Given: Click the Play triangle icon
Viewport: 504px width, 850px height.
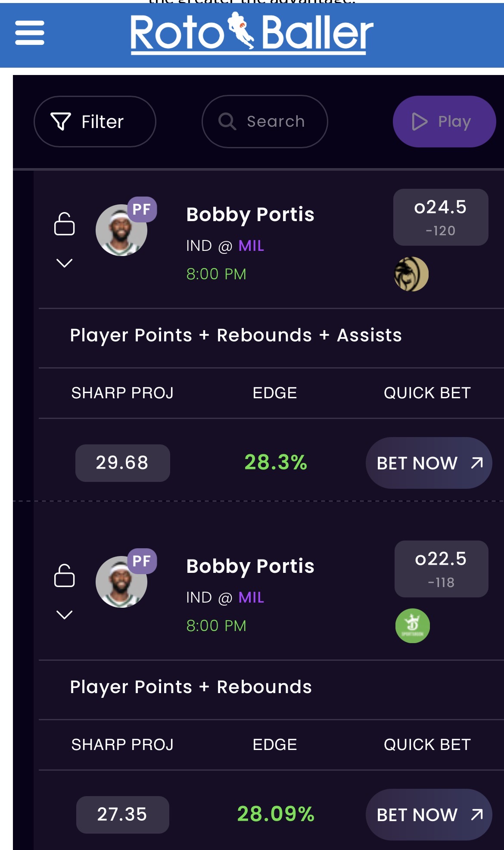Looking at the screenshot, I should point(419,122).
